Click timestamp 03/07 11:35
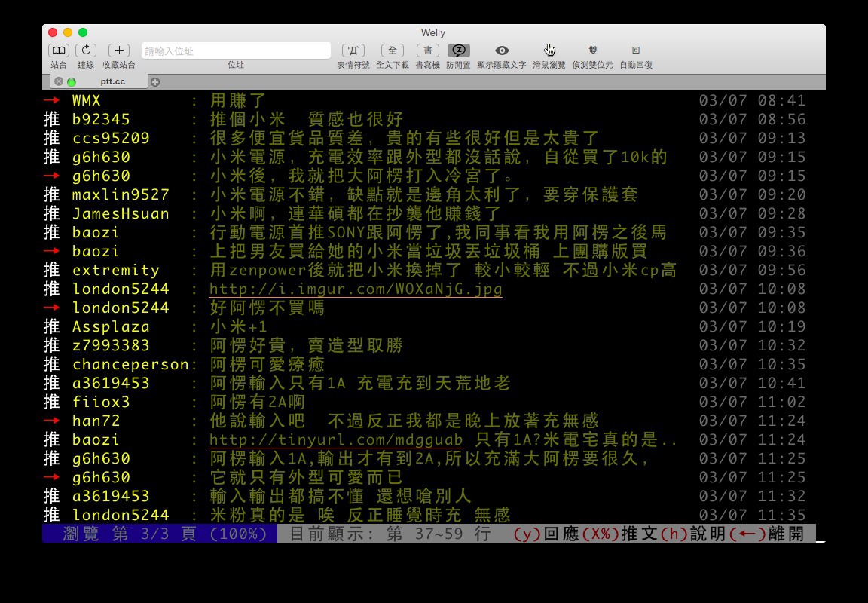868x603 pixels. tap(752, 515)
